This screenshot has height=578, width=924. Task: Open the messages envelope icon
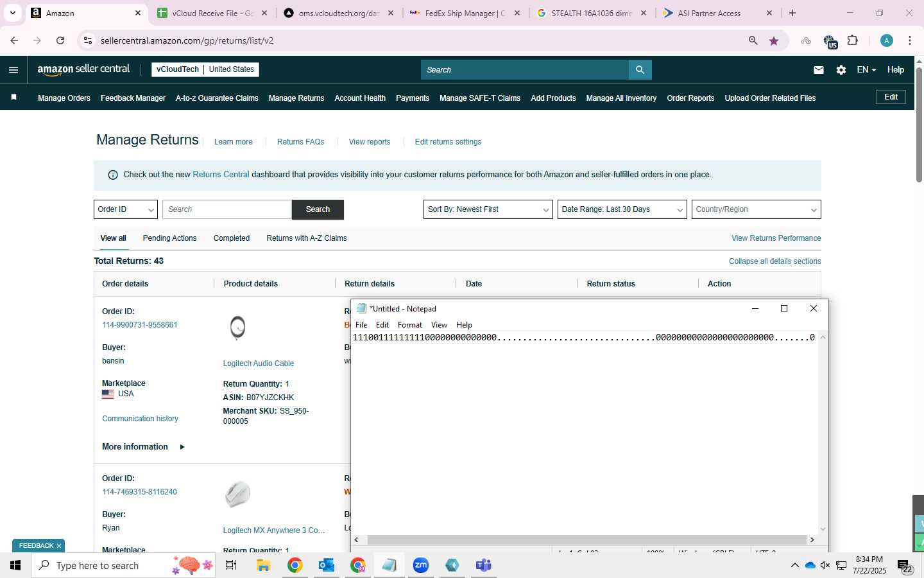(818, 70)
